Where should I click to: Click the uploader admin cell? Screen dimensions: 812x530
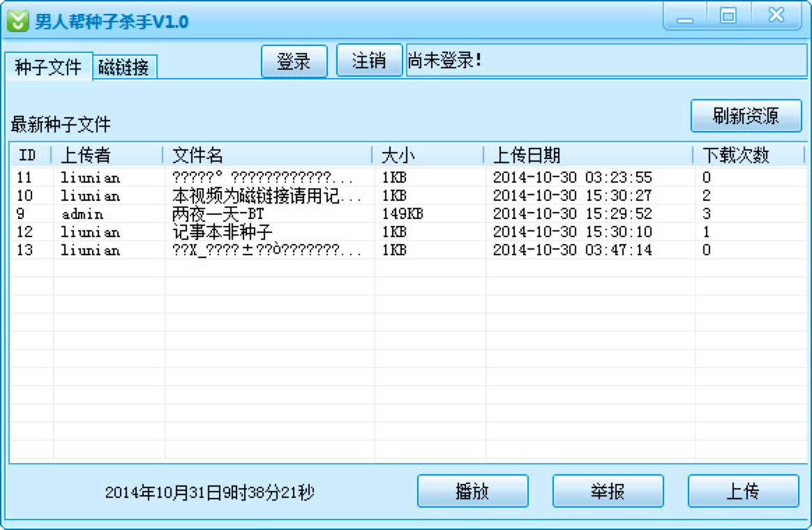(82, 214)
